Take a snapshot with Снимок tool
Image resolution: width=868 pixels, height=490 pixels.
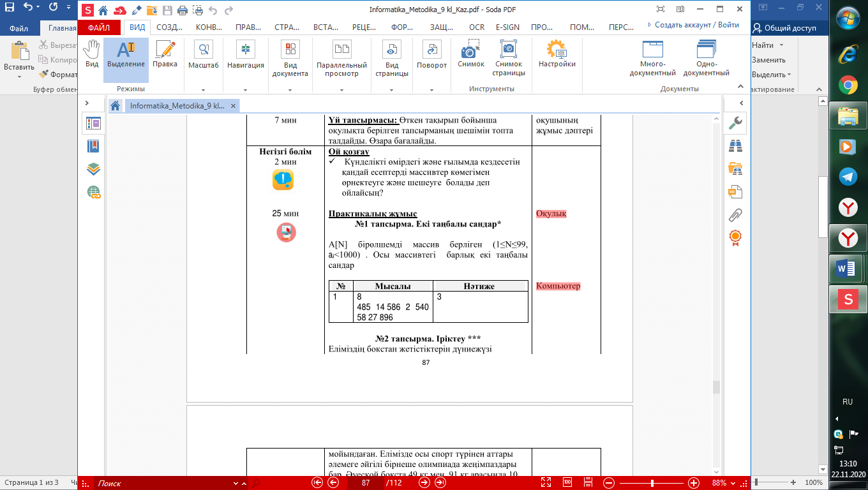coord(470,54)
